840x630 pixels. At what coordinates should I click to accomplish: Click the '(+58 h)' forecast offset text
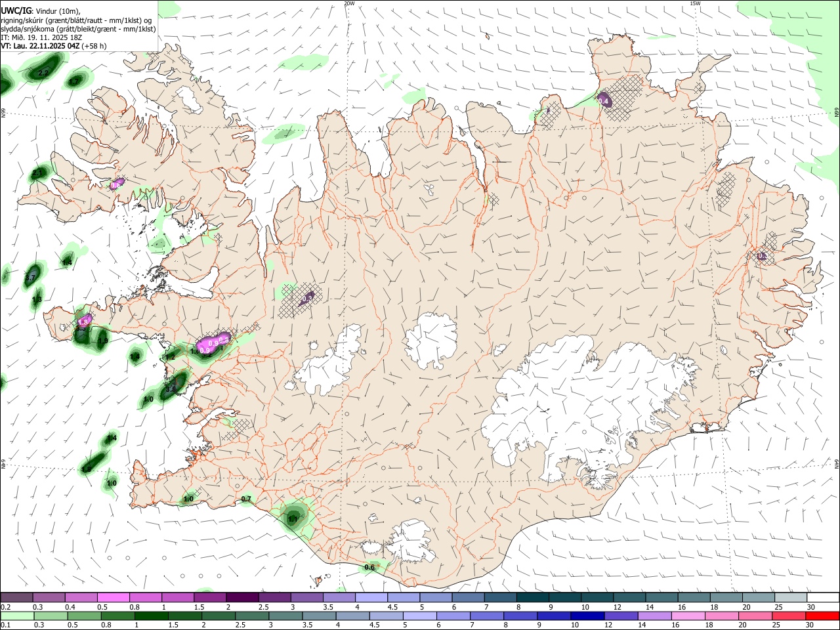click(94, 46)
